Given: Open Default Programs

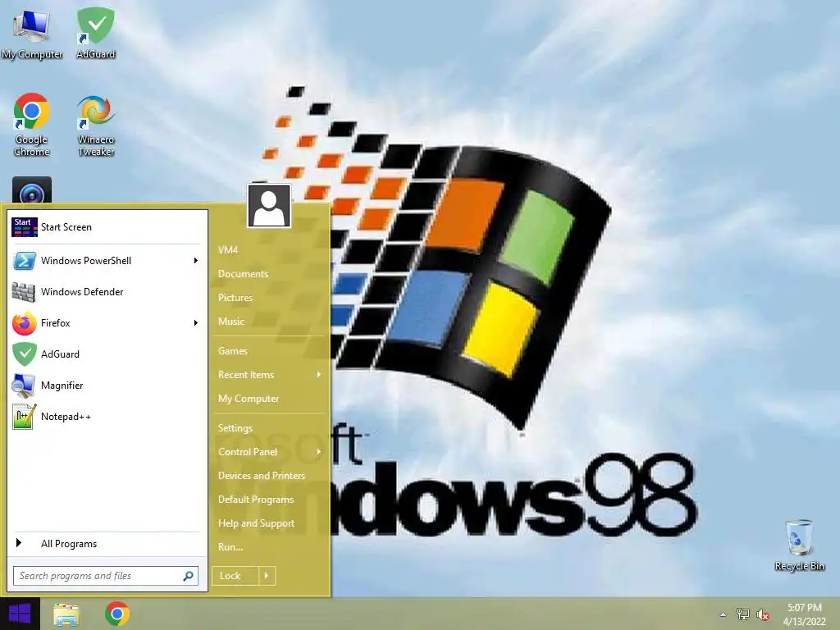Looking at the screenshot, I should [x=256, y=500].
